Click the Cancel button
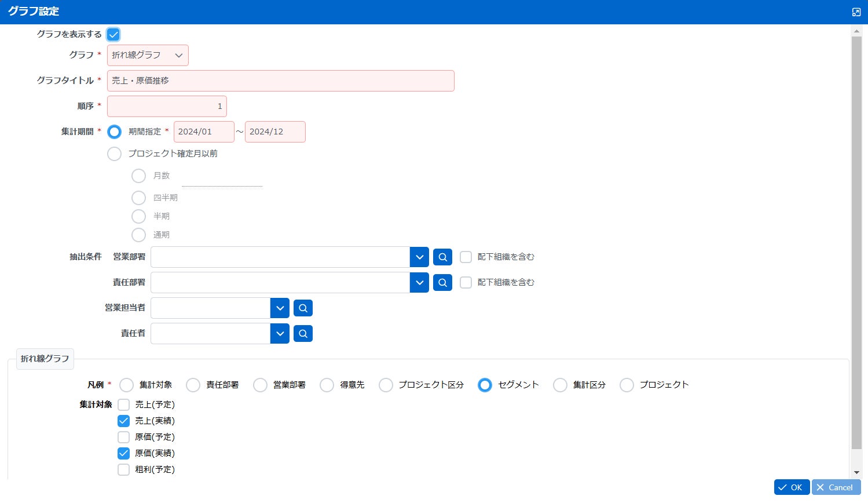868x503 pixels. click(836, 487)
